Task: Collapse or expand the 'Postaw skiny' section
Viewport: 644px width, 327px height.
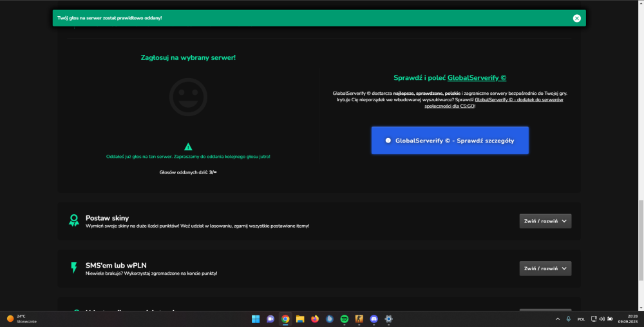Action: 545,221
